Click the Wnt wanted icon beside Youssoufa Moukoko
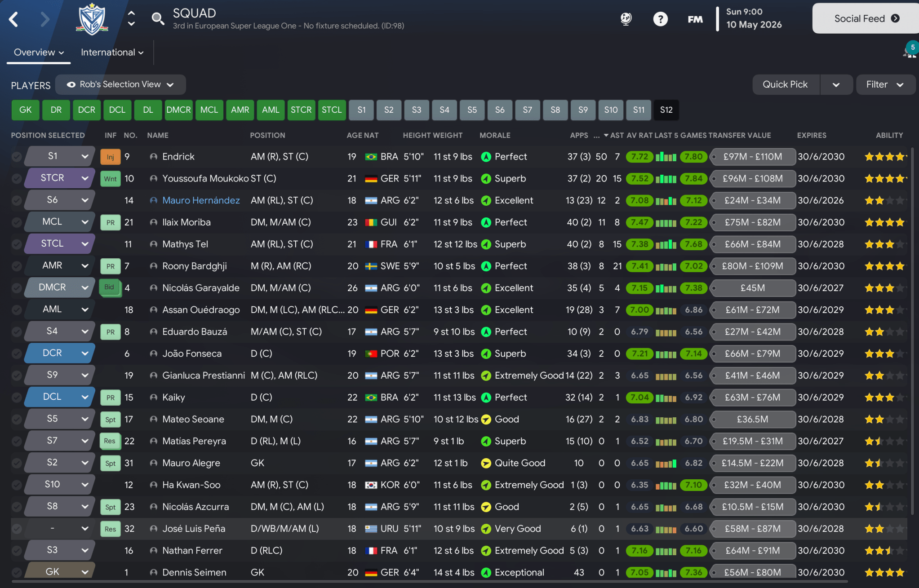Screen dimensions: 919x588 [x=110, y=178]
